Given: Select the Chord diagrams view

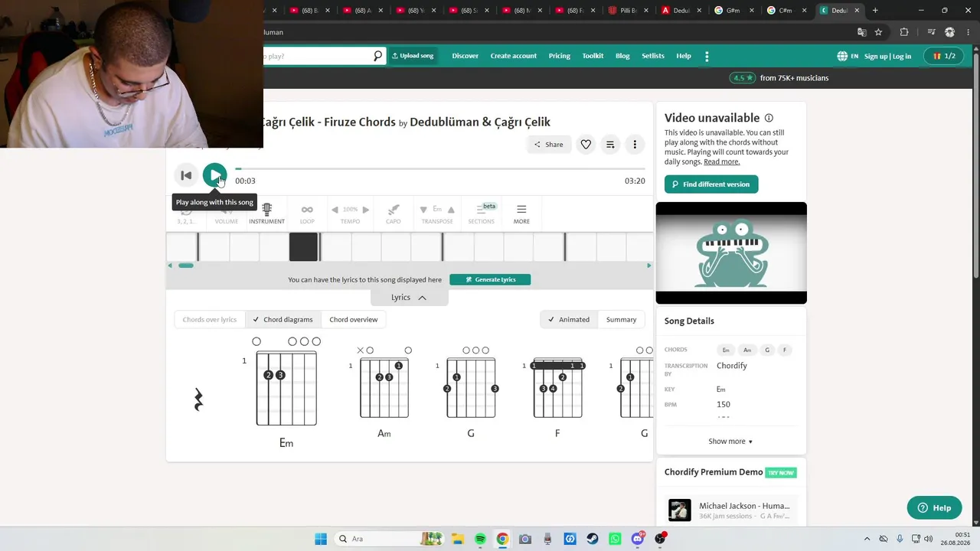Looking at the screenshot, I should pos(283,319).
